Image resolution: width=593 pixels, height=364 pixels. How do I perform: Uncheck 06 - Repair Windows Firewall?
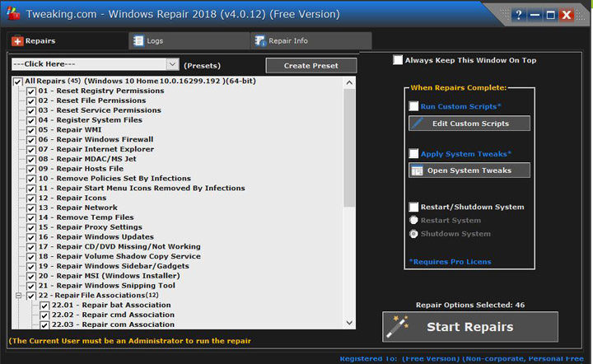(x=31, y=140)
